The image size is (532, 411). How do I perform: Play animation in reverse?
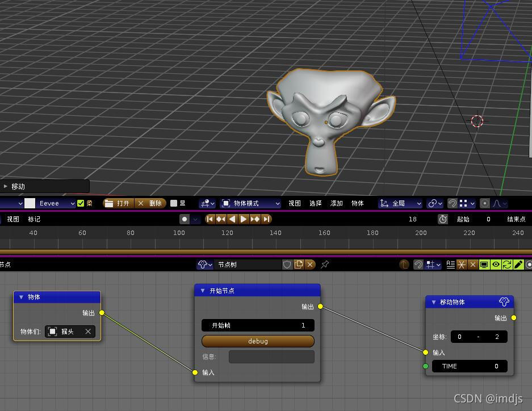[232, 219]
